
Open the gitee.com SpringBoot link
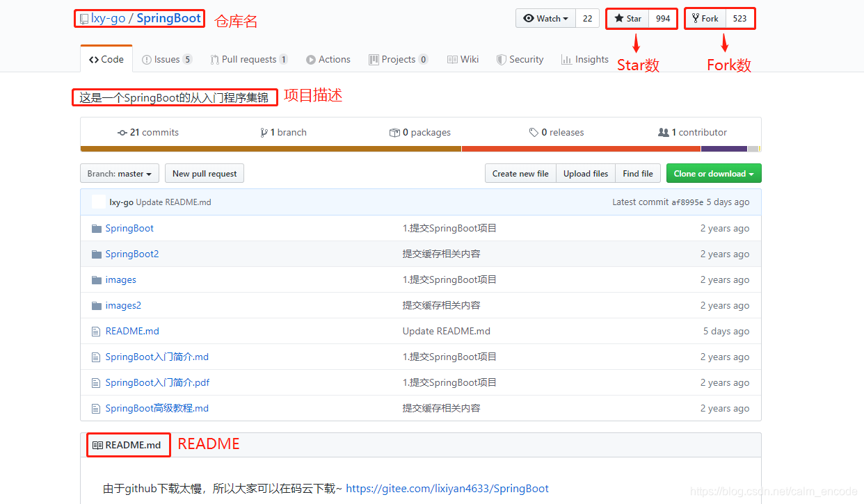click(447, 489)
